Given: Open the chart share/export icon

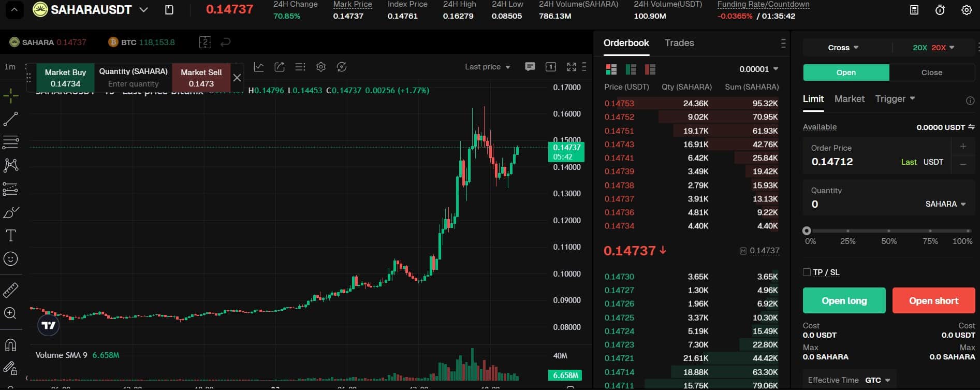Looking at the screenshot, I should (280, 67).
